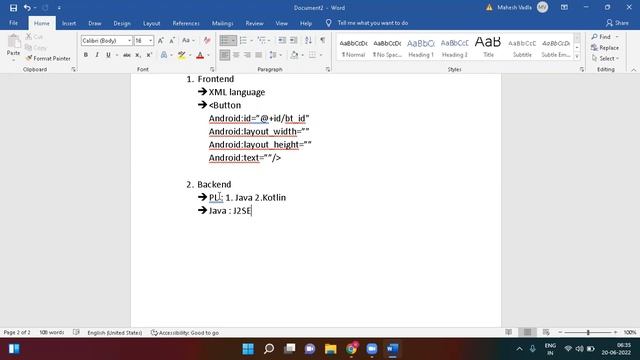Toggle Show/Hide paragraph marks
640x360 pixels.
point(322,40)
